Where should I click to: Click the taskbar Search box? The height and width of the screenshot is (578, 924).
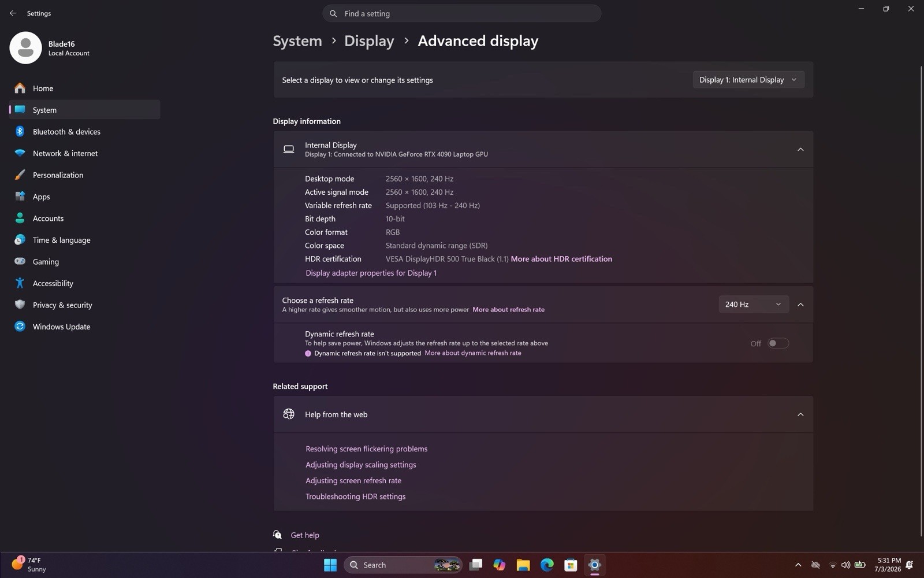(403, 565)
